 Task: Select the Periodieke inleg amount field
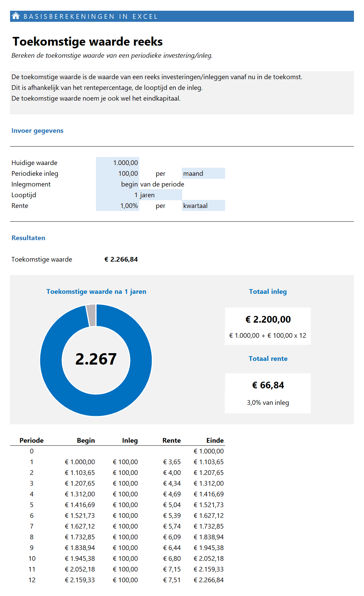[118, 173]
